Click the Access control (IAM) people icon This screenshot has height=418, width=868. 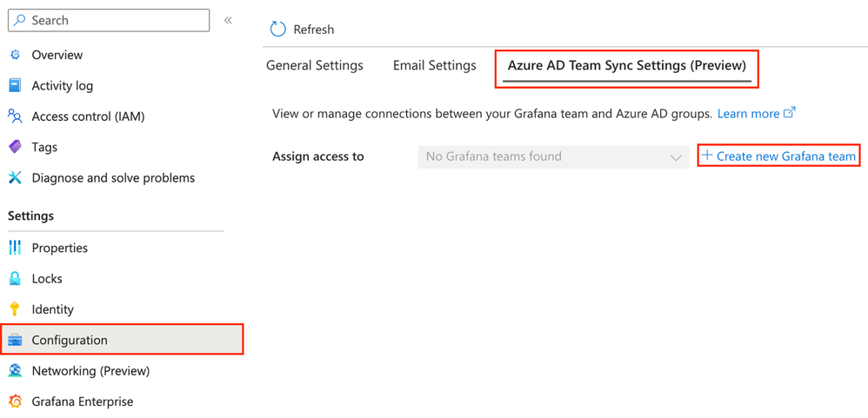(15, 116)
